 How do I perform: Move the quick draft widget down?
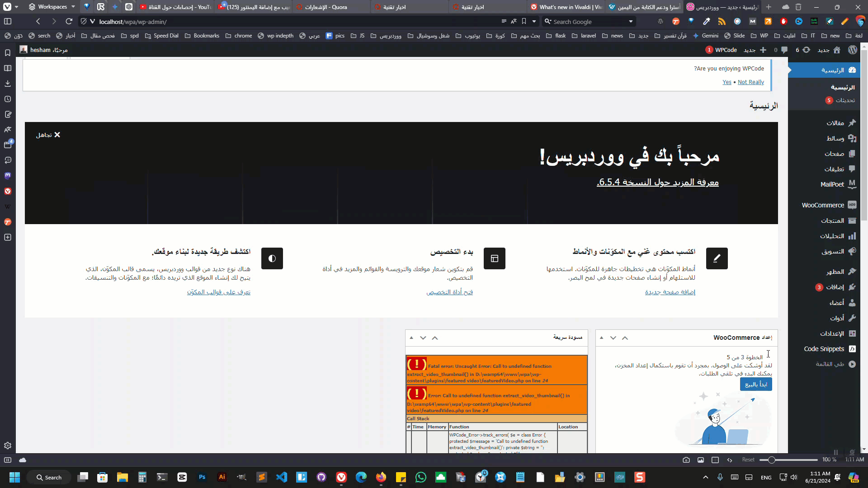(x=423, y=338)
